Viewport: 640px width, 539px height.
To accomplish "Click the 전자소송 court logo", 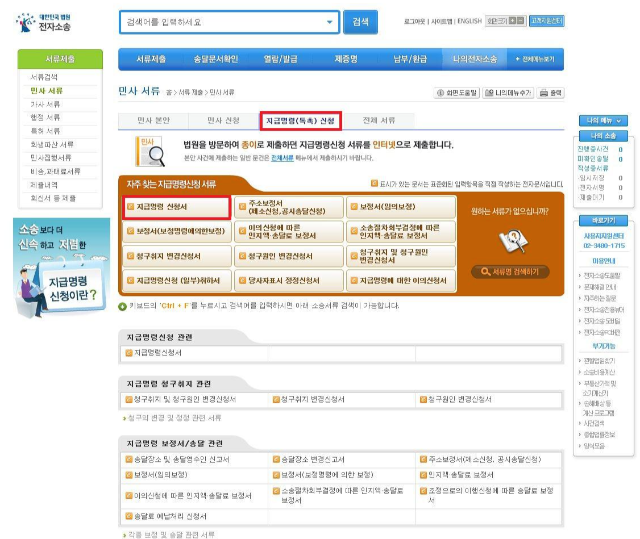I will pos(43,22).
